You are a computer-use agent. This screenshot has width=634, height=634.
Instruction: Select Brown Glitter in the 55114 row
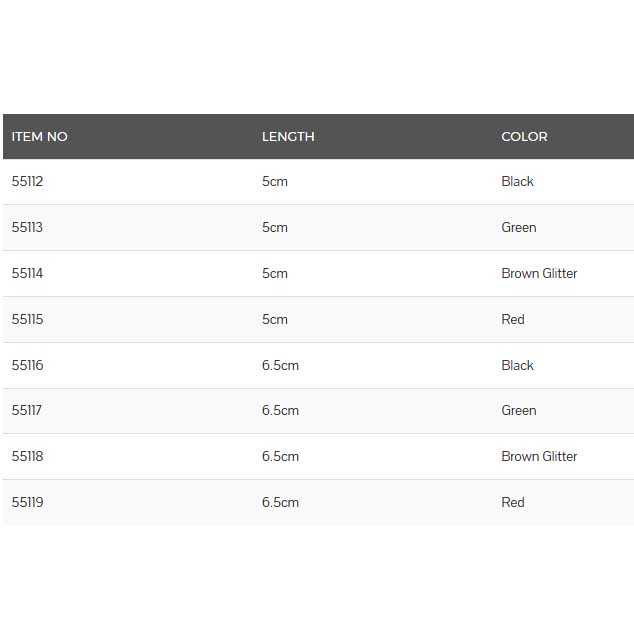coord(539,274)
